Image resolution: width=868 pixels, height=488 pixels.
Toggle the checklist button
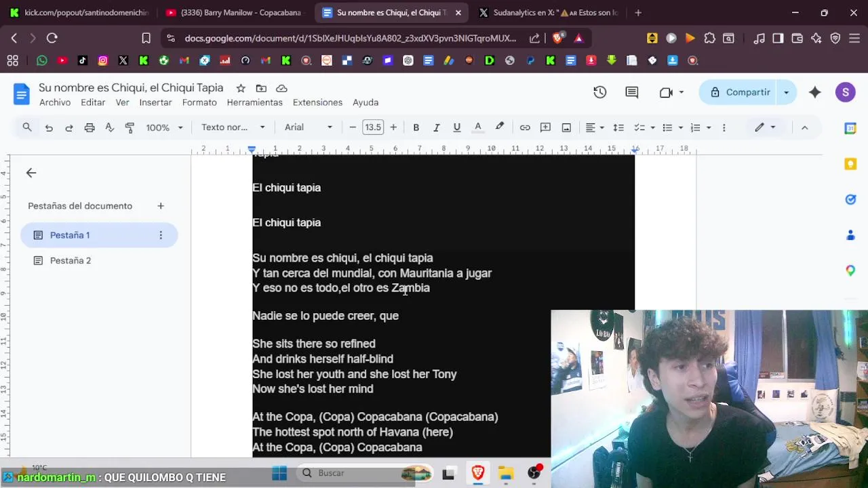coord(639,127)
